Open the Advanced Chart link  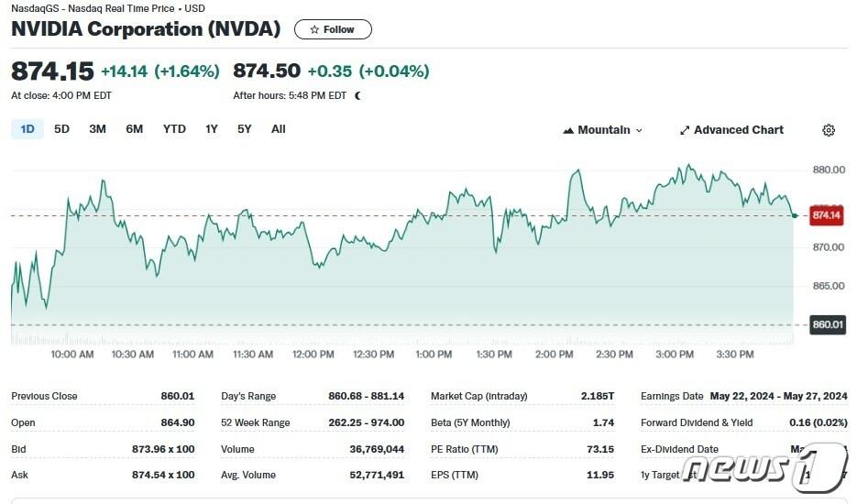coord(731,130)
